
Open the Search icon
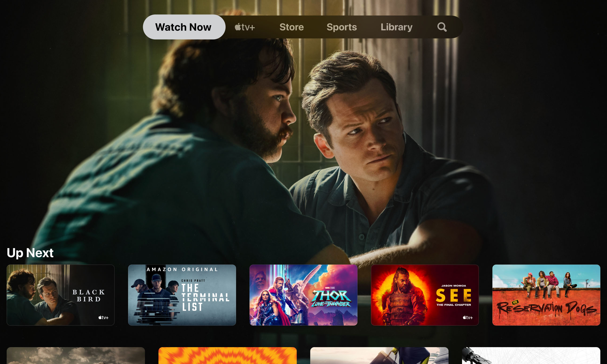click(x=442, y=26)
